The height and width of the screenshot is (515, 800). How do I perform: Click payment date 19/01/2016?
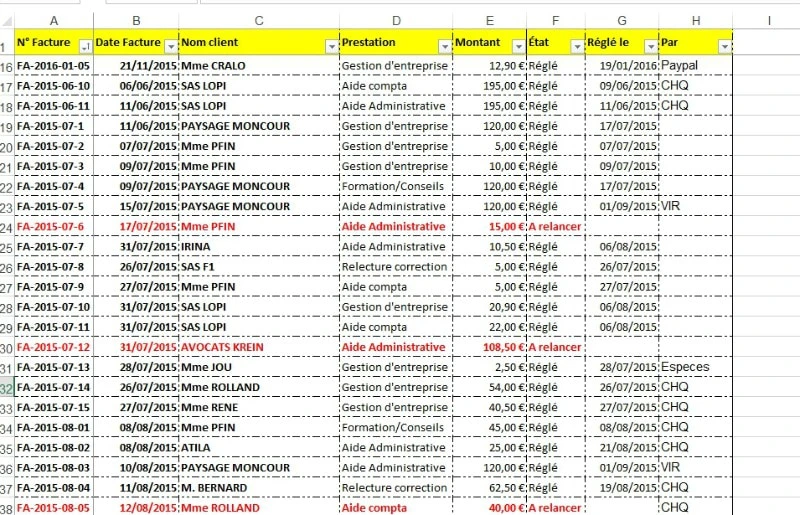[622, 66]
